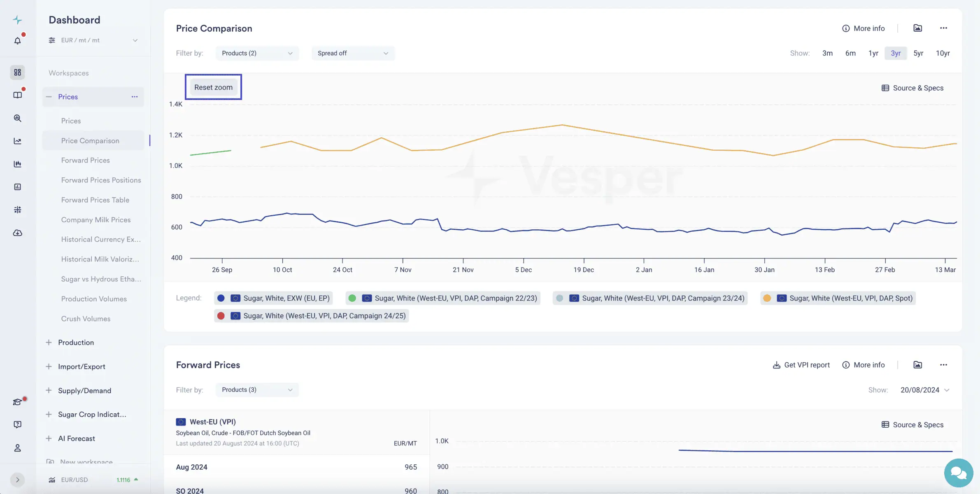This screenshot has width=980, height=494.
Task: Open the bar chart icon in sidebar
Action: tap(17, 164)
